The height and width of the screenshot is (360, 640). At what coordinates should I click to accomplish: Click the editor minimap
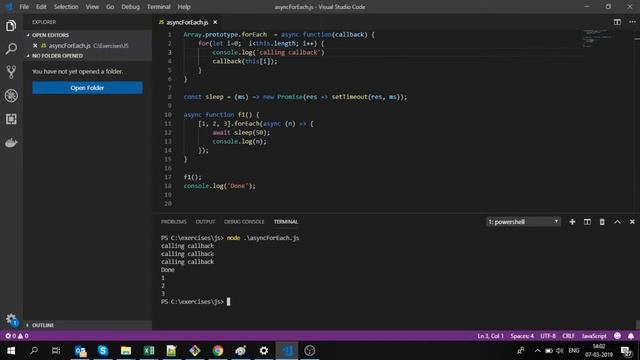click(x=597, y=38)
